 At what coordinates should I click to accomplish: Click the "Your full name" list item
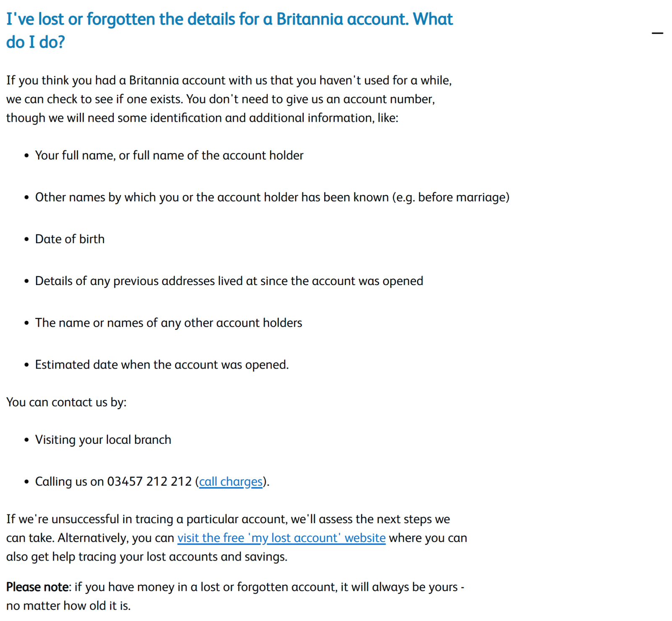point(169,155)
